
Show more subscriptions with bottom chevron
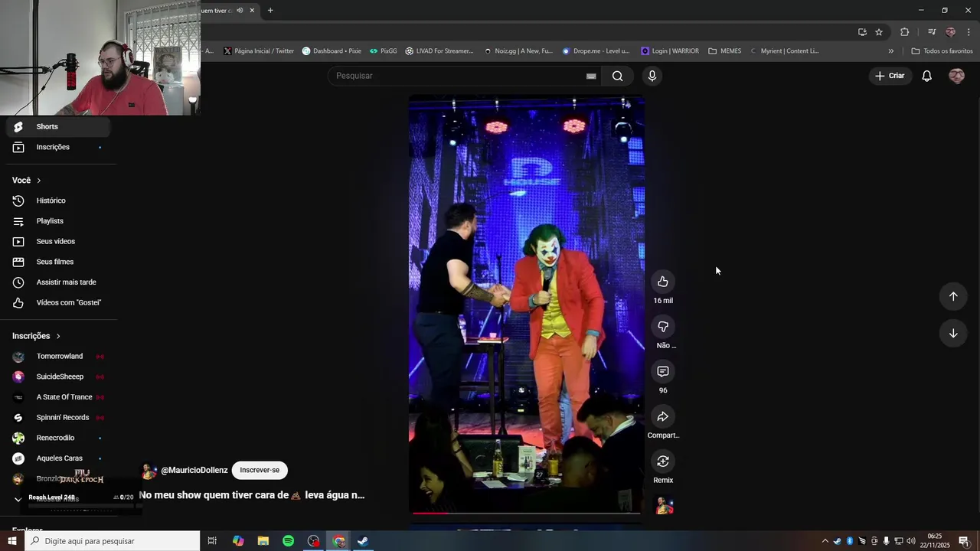[18, 499]
